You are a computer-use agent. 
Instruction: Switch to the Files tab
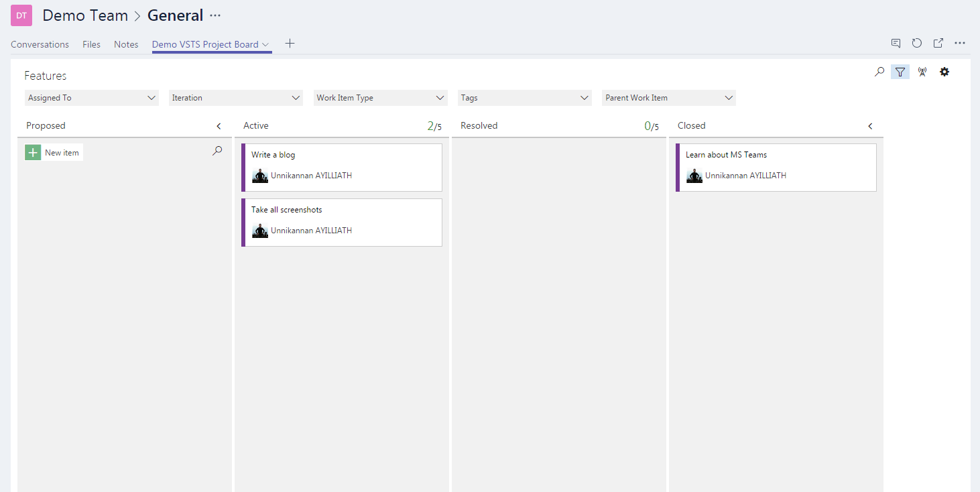pyautogui.click(x=91, y=44)
